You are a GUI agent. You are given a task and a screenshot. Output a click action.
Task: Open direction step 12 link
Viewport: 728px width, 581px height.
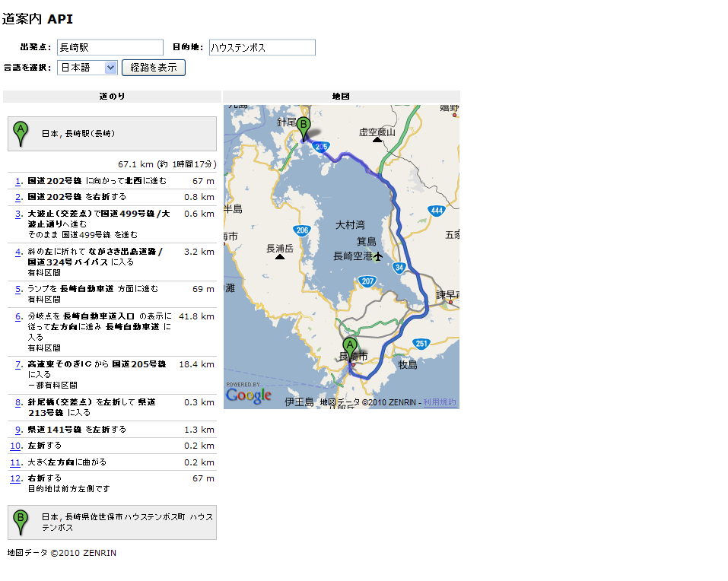[16, 478]
